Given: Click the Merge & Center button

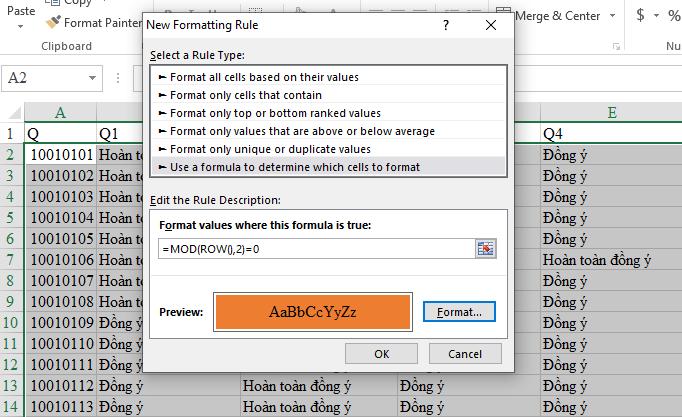Looking at the screenshot, I should pyautogui.click(x=557, y=15).
